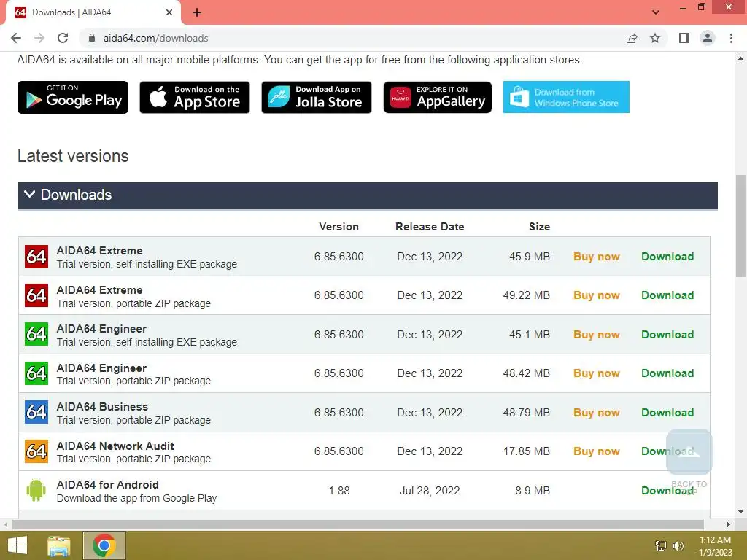Open the taskbar clock showing 1:12 AM
The height and width of the screenshot is (560, 747).
click(x=716, y=546)
